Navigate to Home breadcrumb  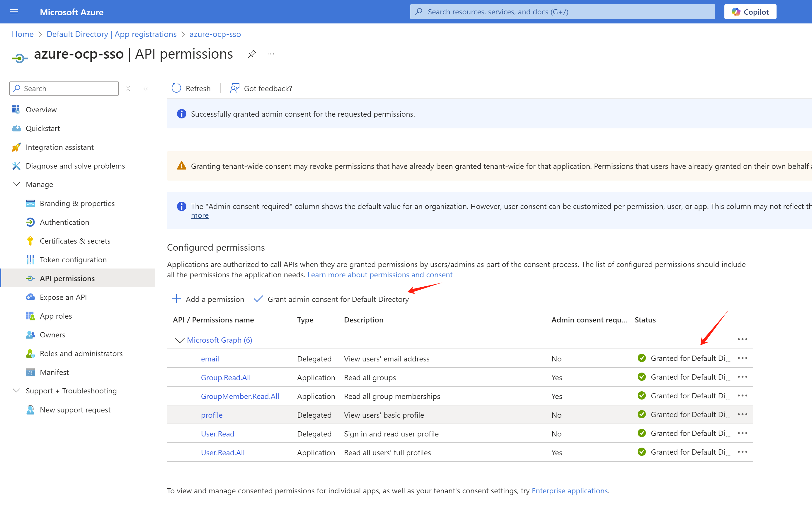click(23, 34)
